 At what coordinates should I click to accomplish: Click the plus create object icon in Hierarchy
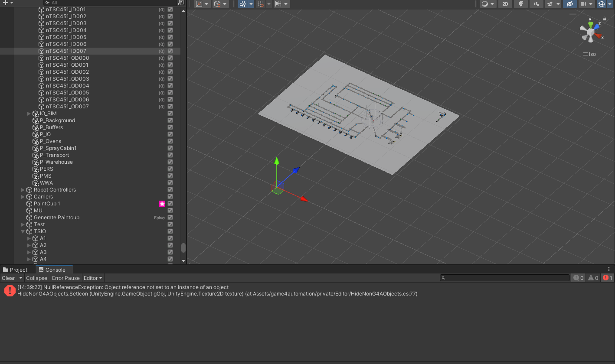5,3
